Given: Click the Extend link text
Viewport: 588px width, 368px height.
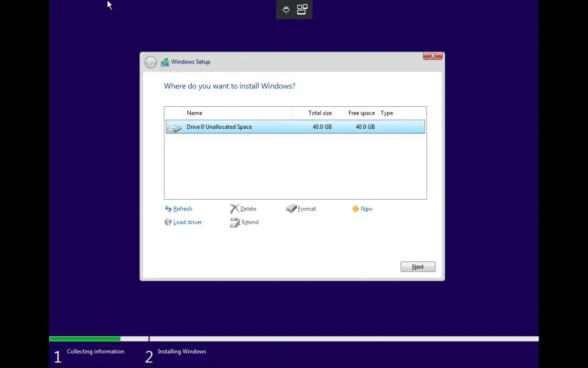Looking at the screenshot, I should 250,222.
